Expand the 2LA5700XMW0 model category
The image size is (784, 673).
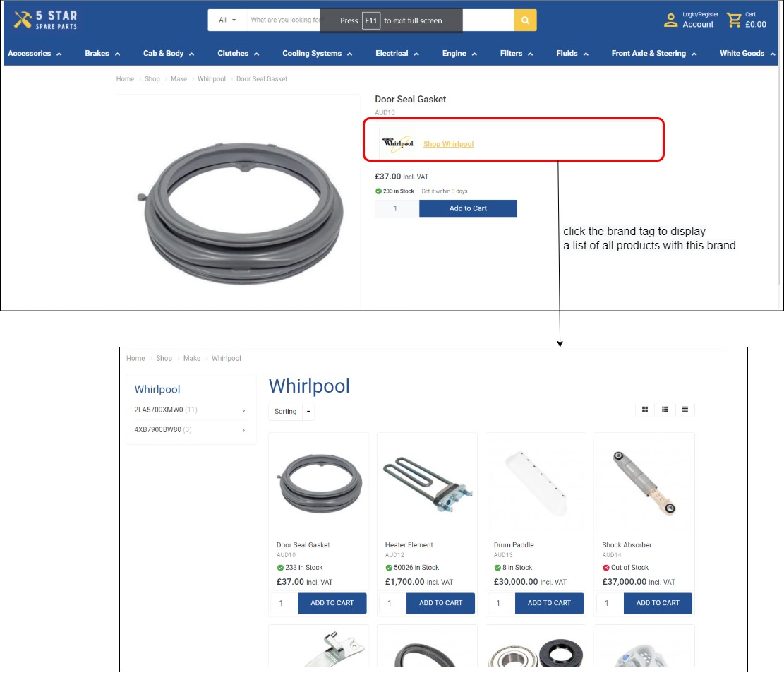tap(243, 410)
